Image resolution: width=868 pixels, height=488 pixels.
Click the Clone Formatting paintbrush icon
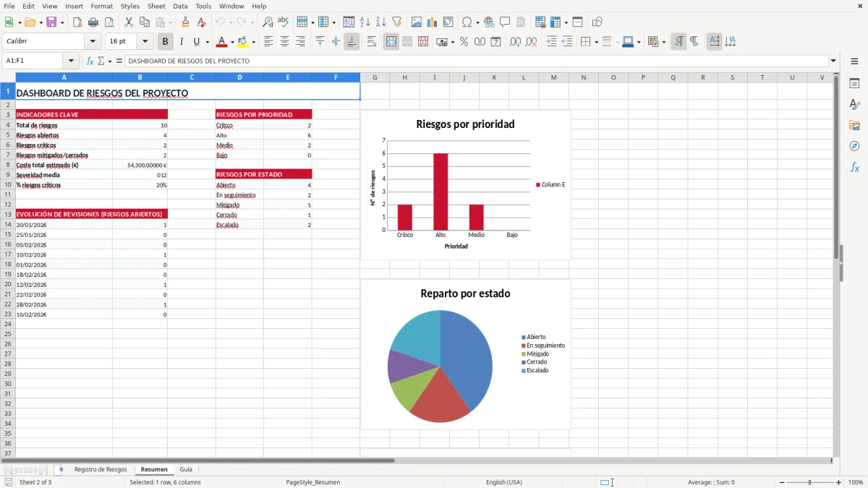185,22
